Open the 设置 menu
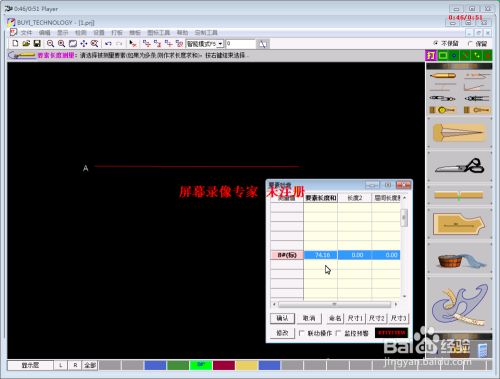This screenshot has height=379, width=500. (x=99, y=32)
